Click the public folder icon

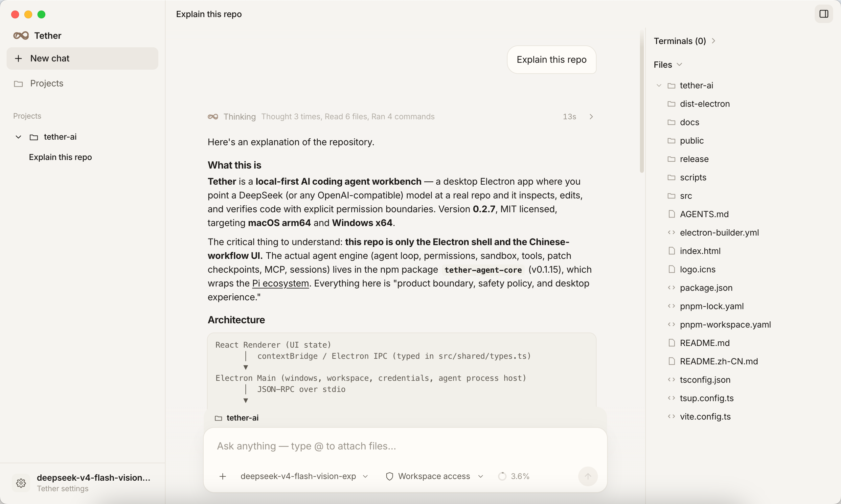click(671, 141)
